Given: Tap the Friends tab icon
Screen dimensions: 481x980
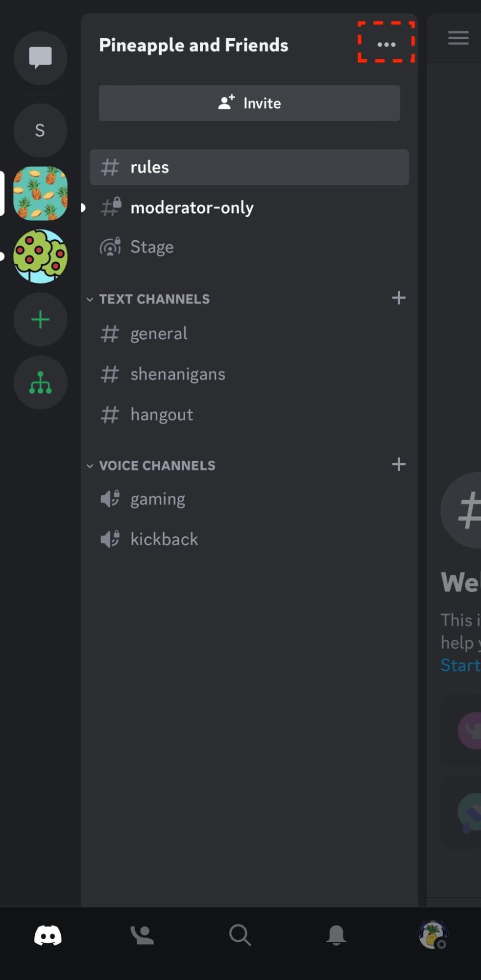Looking at the screenshot, I should point(142,935).
